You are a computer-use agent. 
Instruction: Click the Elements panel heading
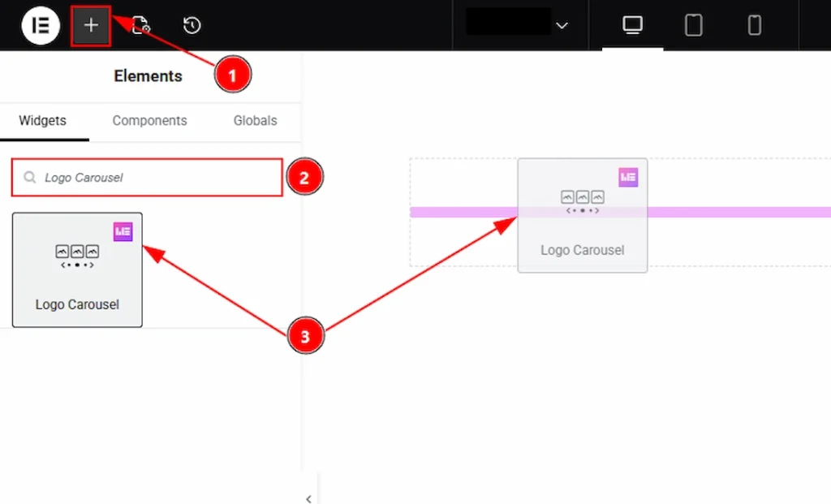148,76
